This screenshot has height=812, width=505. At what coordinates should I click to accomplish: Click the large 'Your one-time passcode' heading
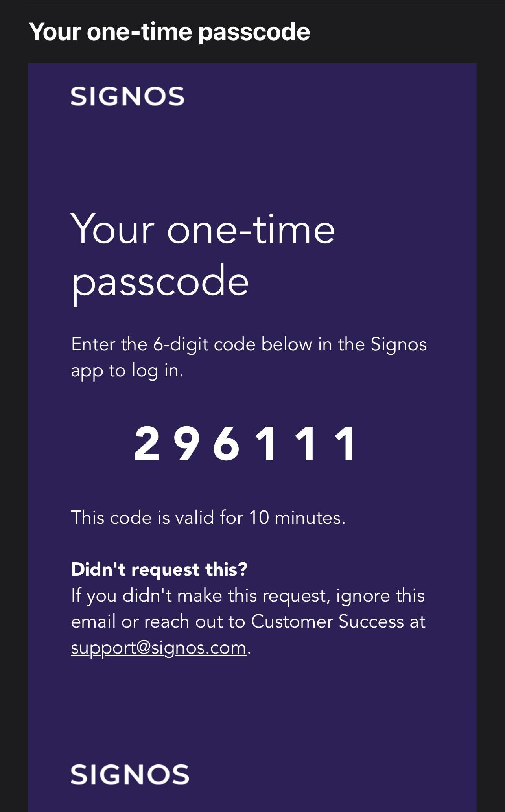pos(203,256)
